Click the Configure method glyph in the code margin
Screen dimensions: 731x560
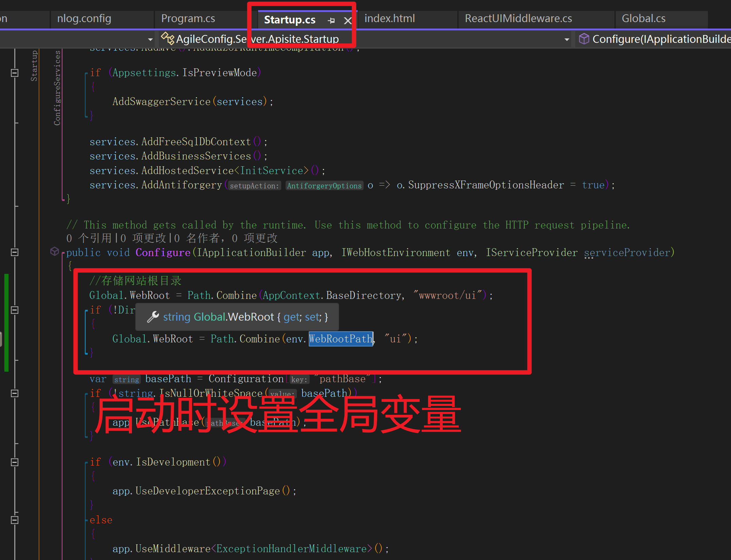(x=54, y=252)
